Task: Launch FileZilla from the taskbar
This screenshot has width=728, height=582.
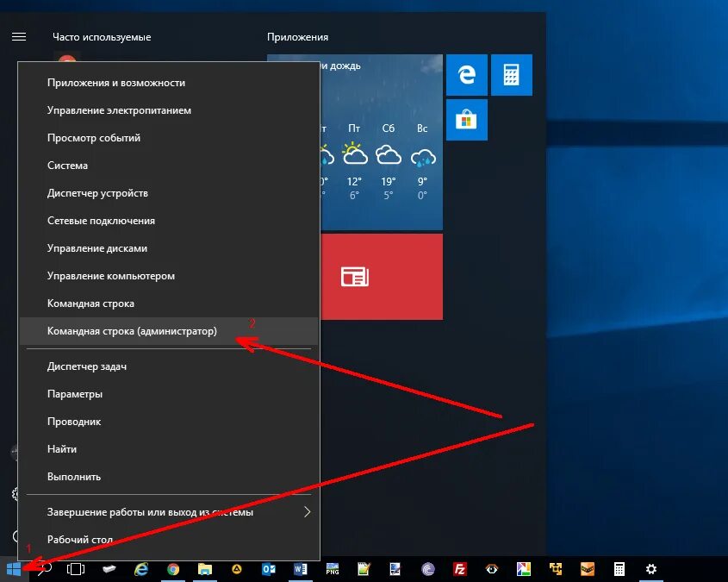Action: 460,568
